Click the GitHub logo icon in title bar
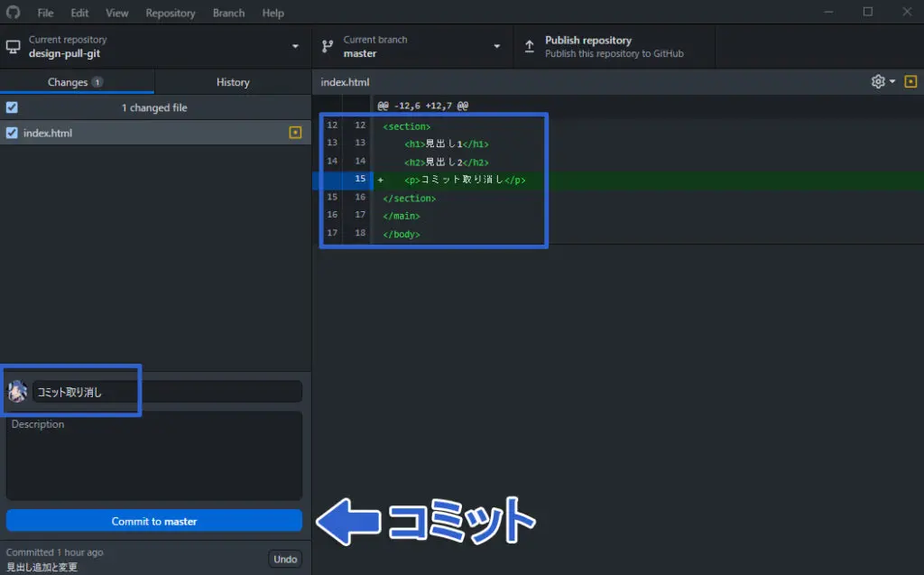 (x=13, y=13)
